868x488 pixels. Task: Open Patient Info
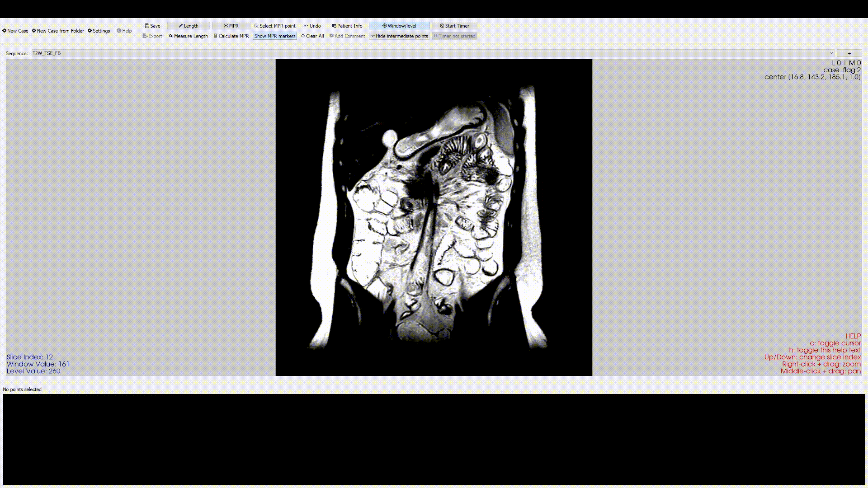point(347,26)
